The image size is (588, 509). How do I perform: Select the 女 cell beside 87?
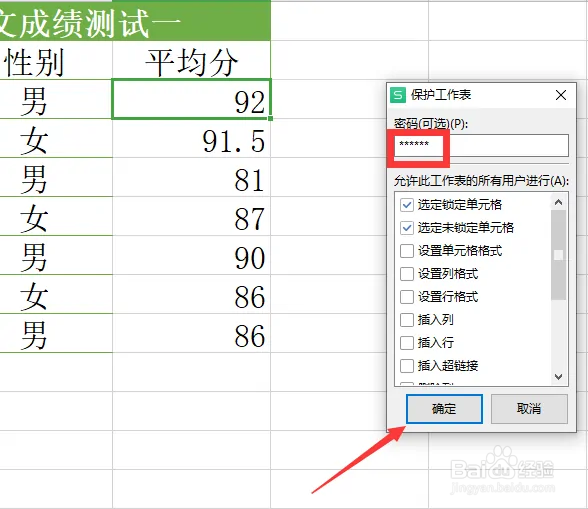[56, 216]
